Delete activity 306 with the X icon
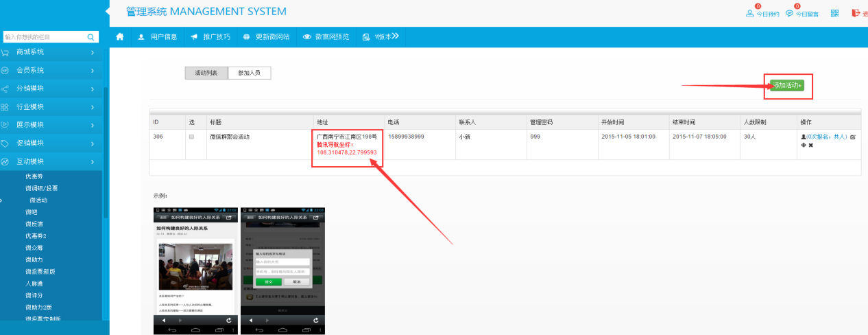Viewport: 868px width, 335px height. coord(810,146)
